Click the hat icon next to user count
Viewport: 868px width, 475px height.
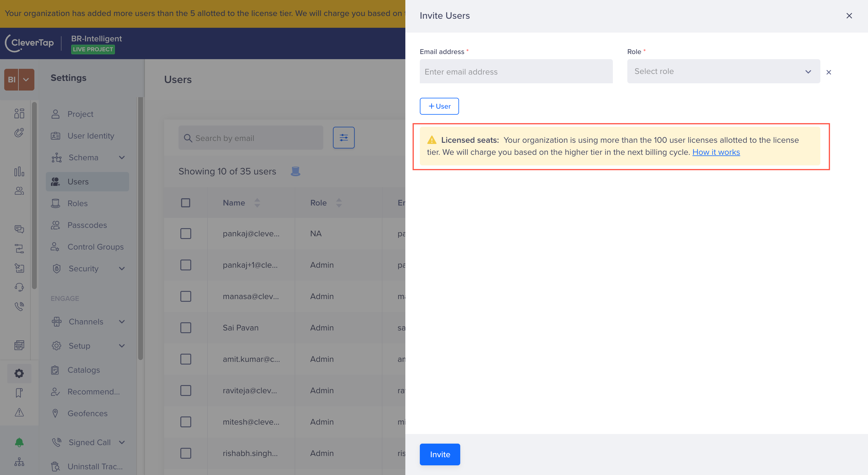[x=295, y=171]
